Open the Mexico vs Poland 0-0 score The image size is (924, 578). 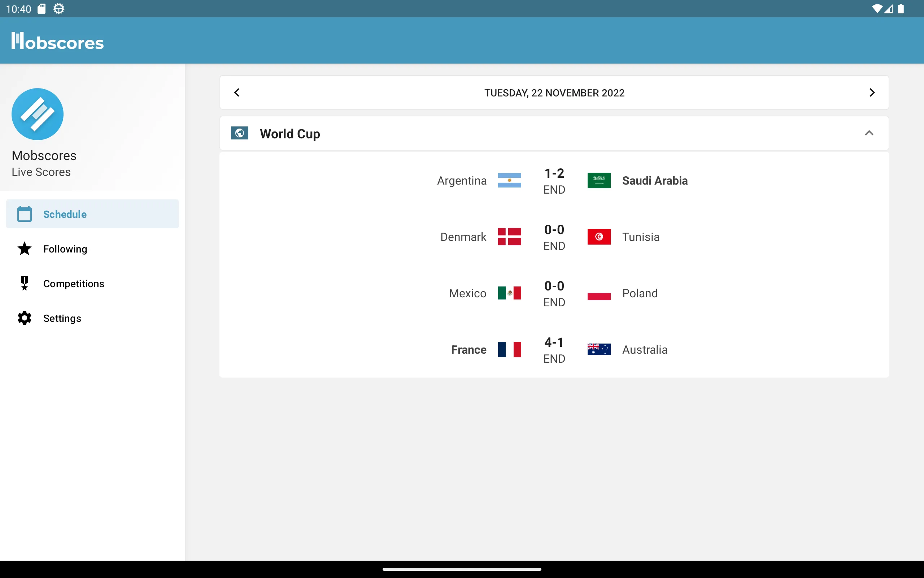coord(554,286)
